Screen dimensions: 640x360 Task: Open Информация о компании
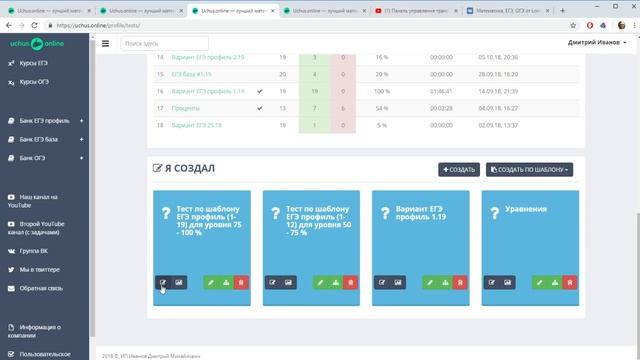point(35,331)
